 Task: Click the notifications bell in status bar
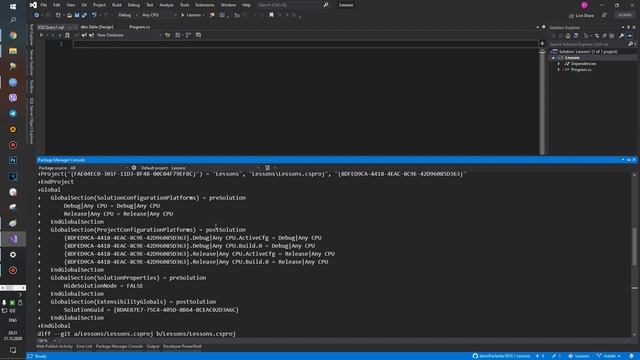(631, 356)
